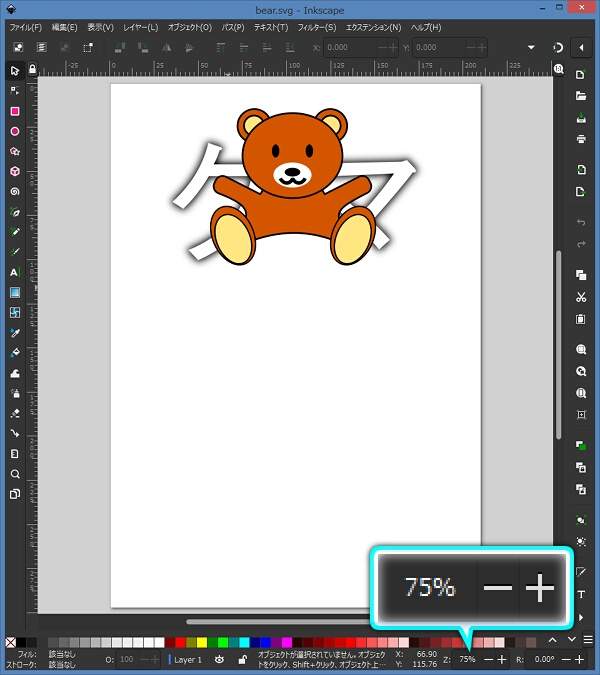Viewport: 600px width, 675px height.
Task: Choose the Ellipse circle tool
Action: [15, 131]
